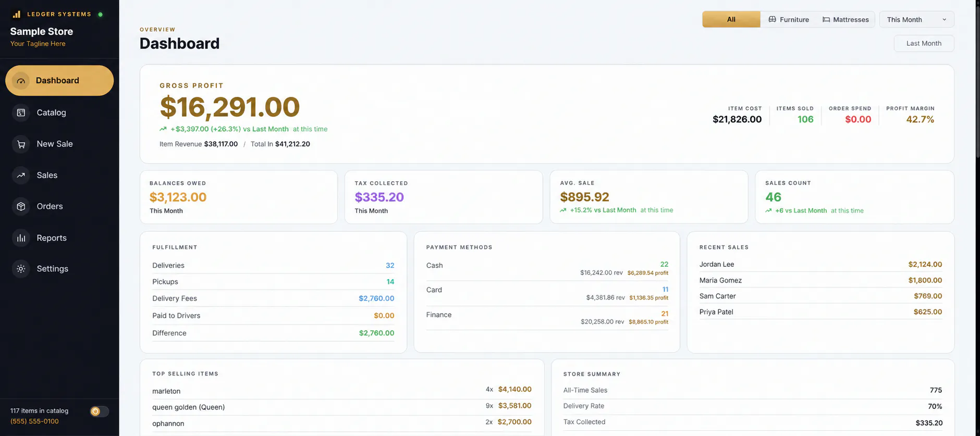980x436 pixels.
Task: Select the Cash row in Payment Methods
Action: tap(547, 268)
